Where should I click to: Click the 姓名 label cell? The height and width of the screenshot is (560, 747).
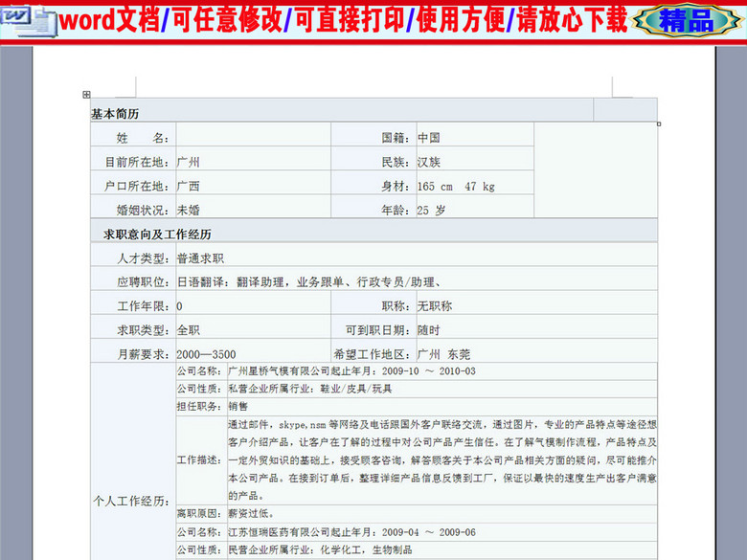point(133,134)
